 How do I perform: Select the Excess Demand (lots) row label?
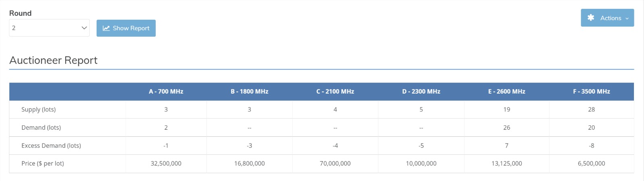pyautogui.click(x=51, y=146)
